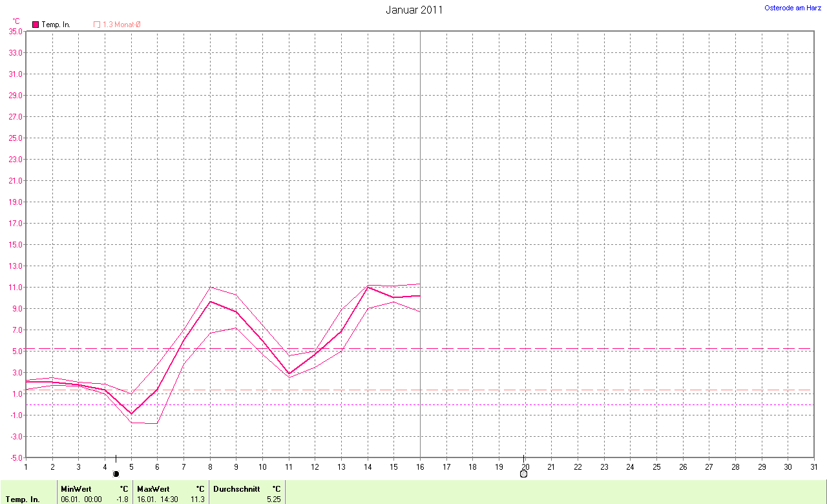Click the full moon icon near day 20
This screenshot has height=504, width=827.
pyautogui.click(x=523, y=474)
